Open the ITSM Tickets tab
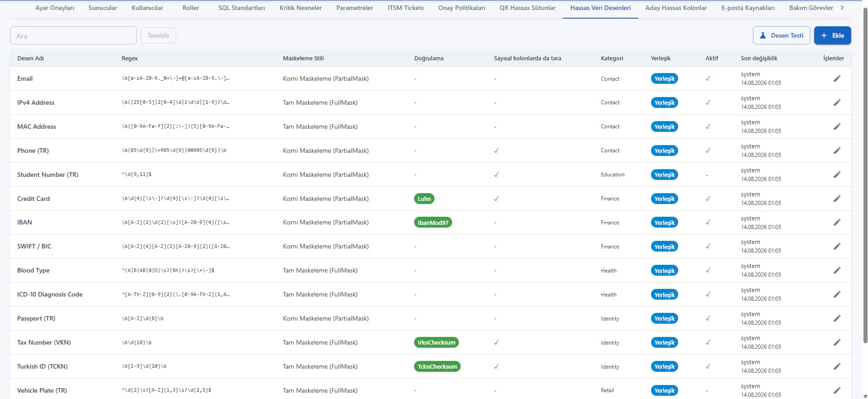 [405, 8]
